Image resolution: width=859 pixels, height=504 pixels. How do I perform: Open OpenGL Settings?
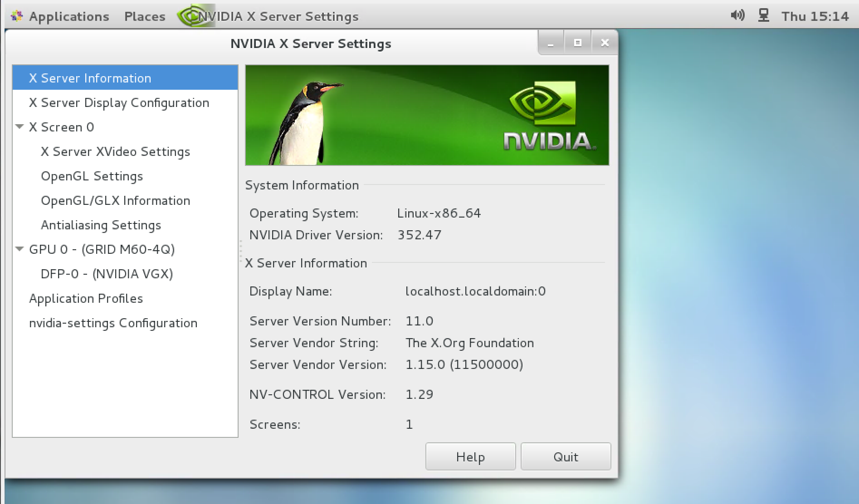click(x=92, y=176)
